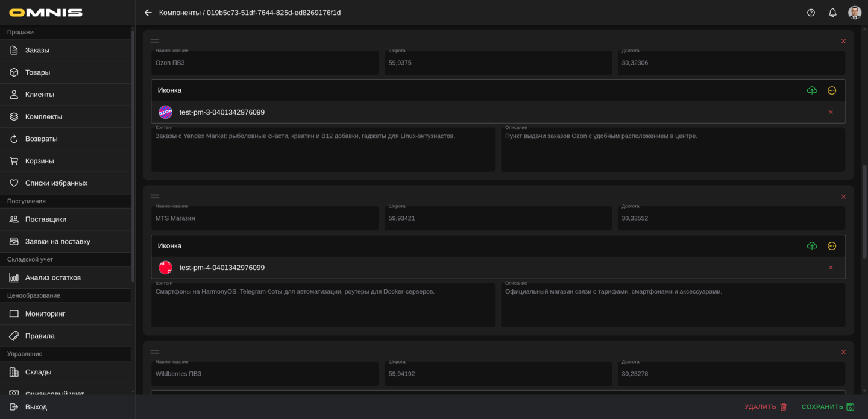The width and height of the screenshot is (868, 419).
Task: Open more options for MTS Магазин icon
Action: [x=832, y=246]
